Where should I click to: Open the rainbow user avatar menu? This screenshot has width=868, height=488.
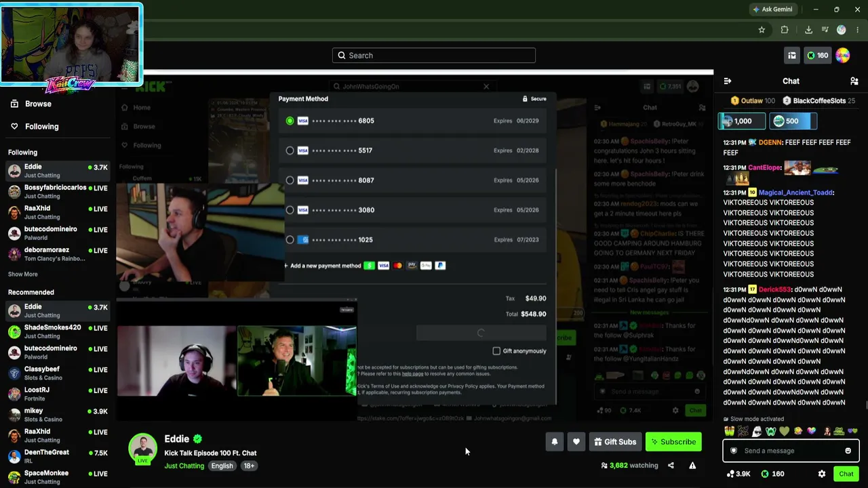[843, 56]
